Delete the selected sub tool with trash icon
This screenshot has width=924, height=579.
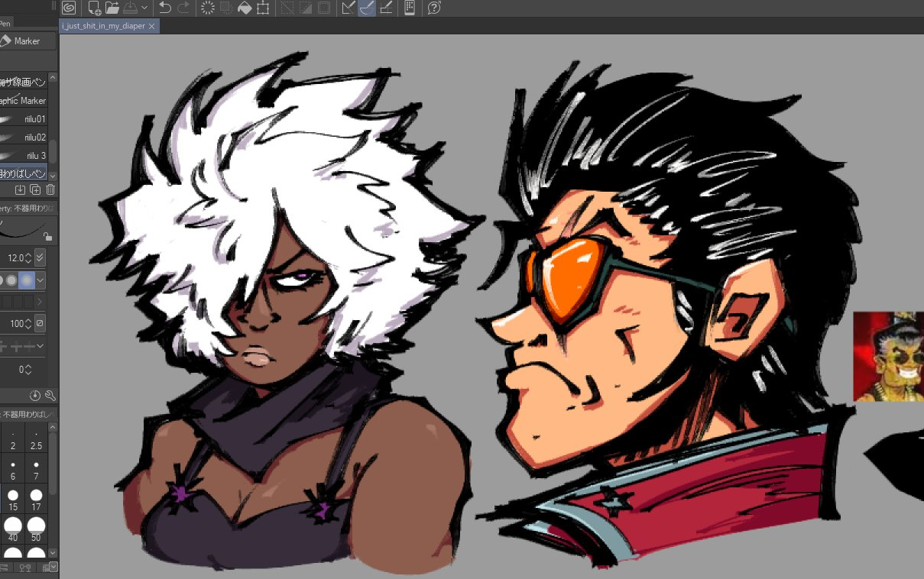tap(50, 189)
